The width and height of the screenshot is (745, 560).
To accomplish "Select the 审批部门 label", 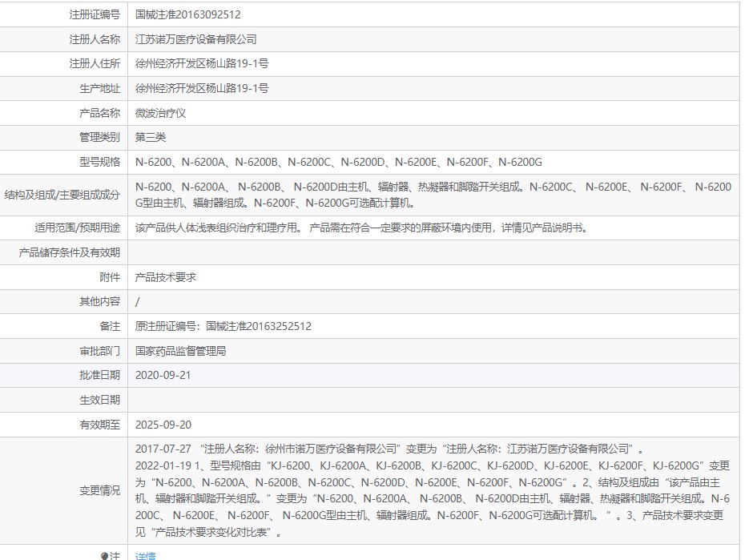I will point(100,351).
